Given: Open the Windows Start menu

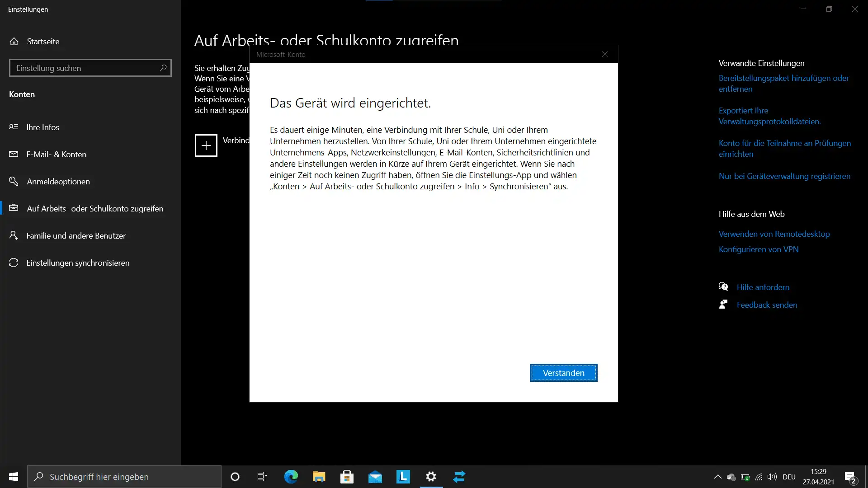Looking at the screenshot, I should (14, 477).
